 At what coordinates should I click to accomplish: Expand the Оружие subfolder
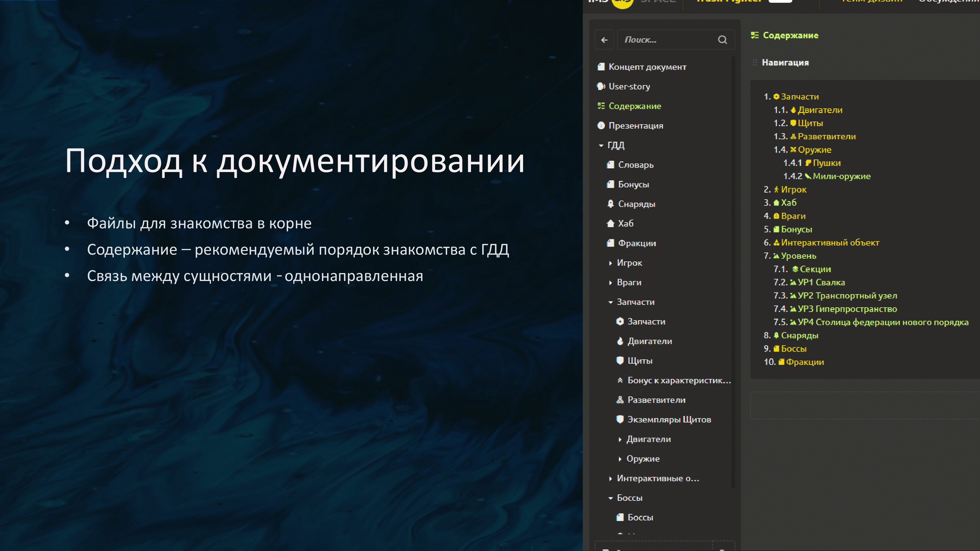(620, 459)
